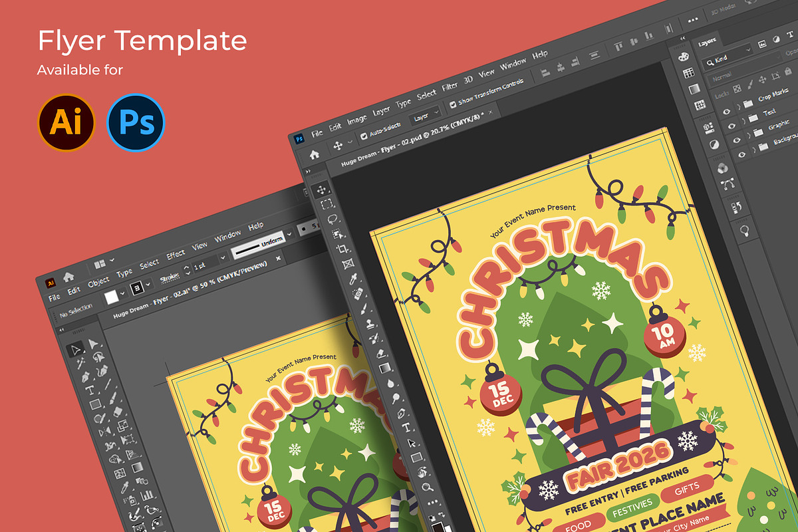
Task: Select Photoshop's Horizontal Type tool
Action: pos(406,428)
